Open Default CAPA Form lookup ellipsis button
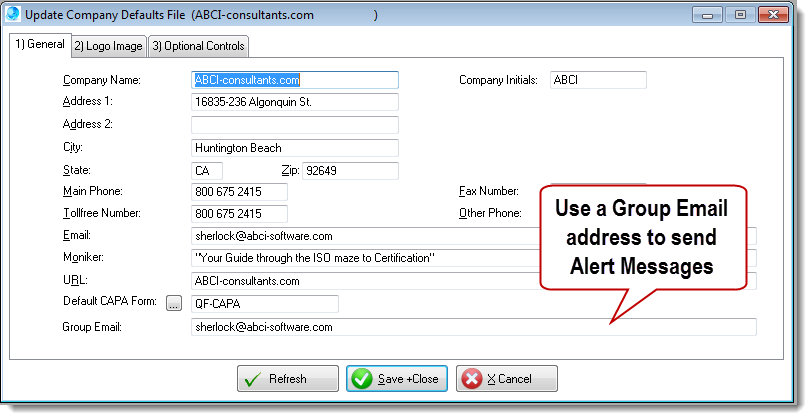This screenshot has width=812, height=420. 175,303
